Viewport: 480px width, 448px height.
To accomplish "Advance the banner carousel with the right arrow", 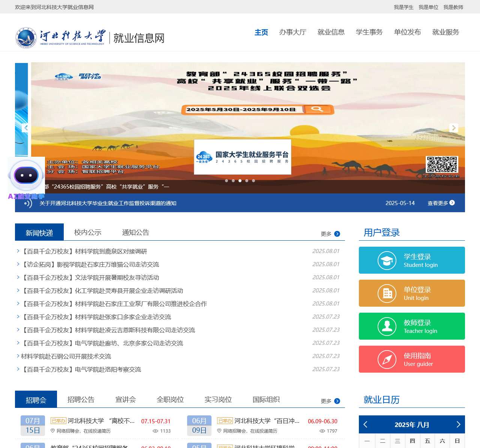I will pos(454,128).
